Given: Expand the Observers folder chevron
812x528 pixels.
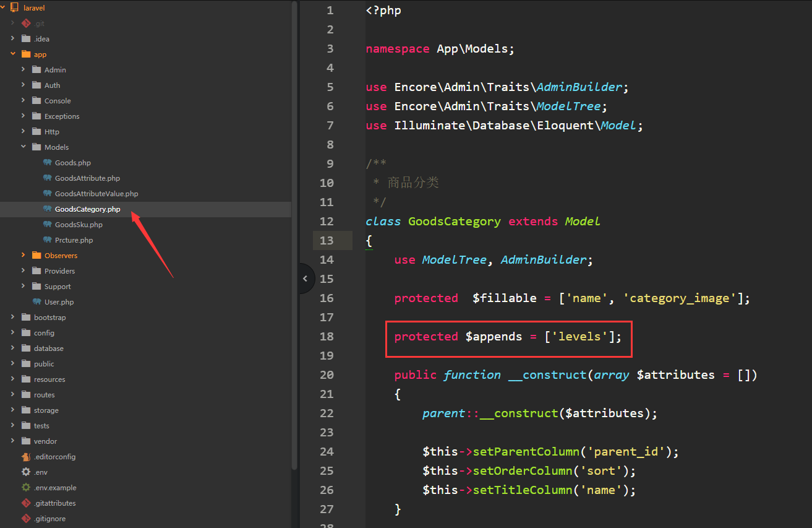Looking at the screenshot, I should pos(23,255).
